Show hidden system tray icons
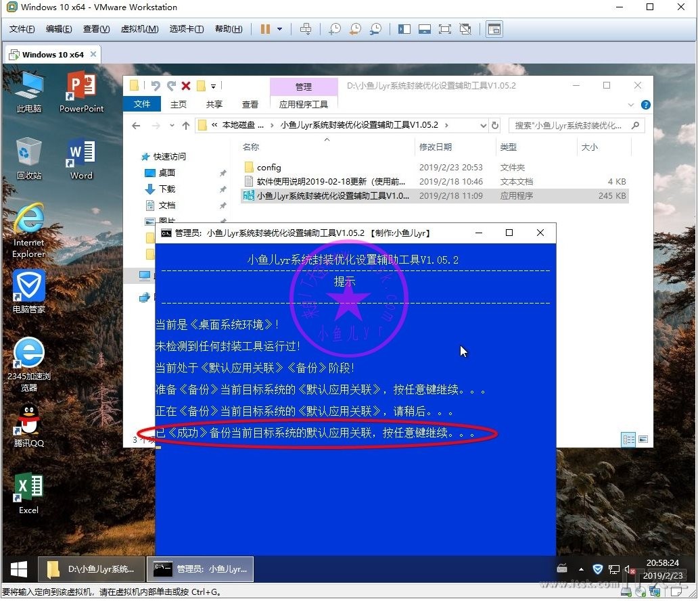The height and width of the screenshot is (601, 700). (581, 569)
